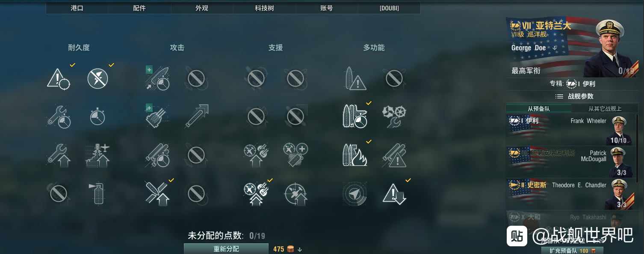Click the 重新分配 redistribute button
This screenshot has height=254, width=644.
(x=226, y=249)
